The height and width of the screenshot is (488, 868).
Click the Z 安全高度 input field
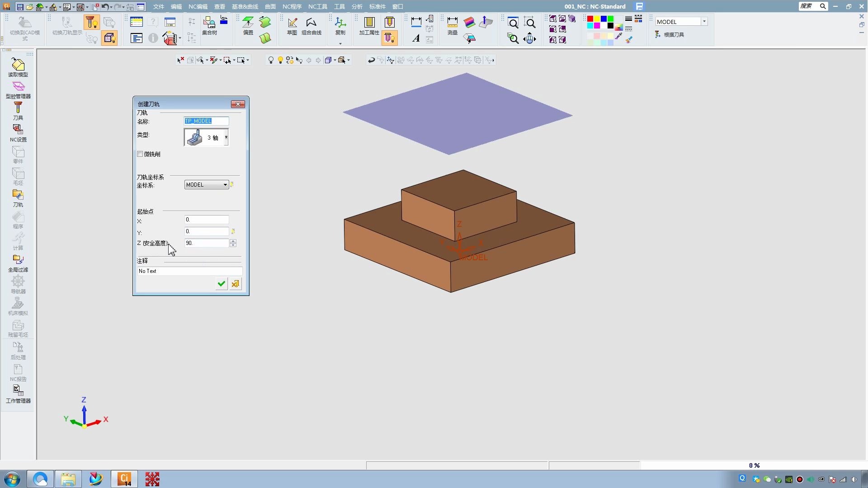[206, 243]
